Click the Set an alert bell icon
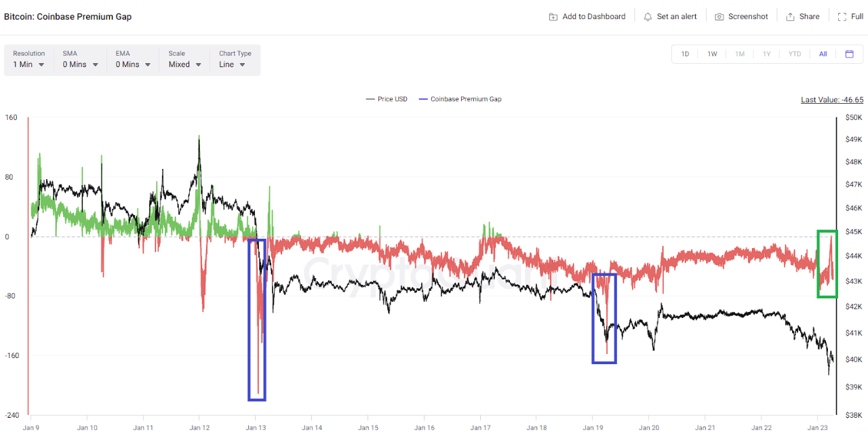Image resolution: width=868 pixels, height=432 pixels. [648, 17]
